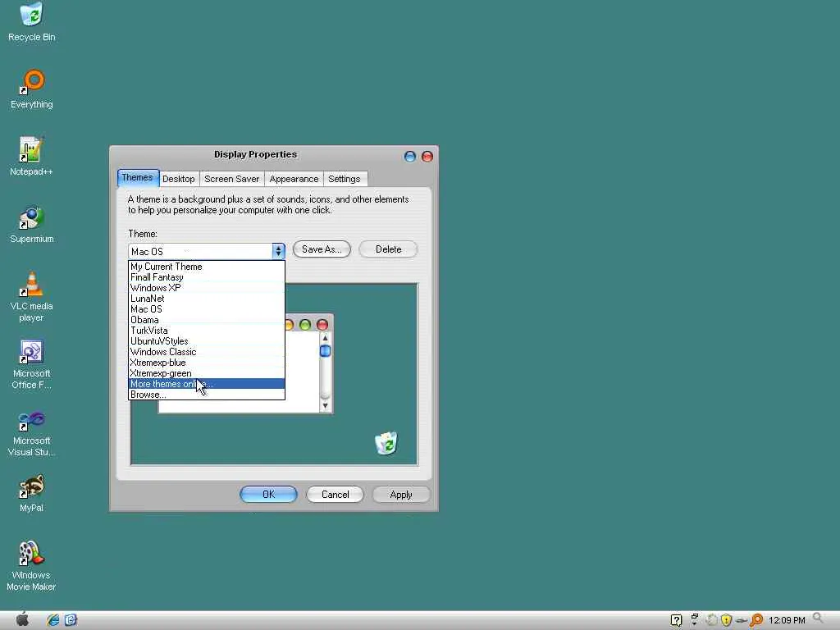840x630 pixels.
Task: Click the gray recycle tray icon
Action: coord(711,620)
